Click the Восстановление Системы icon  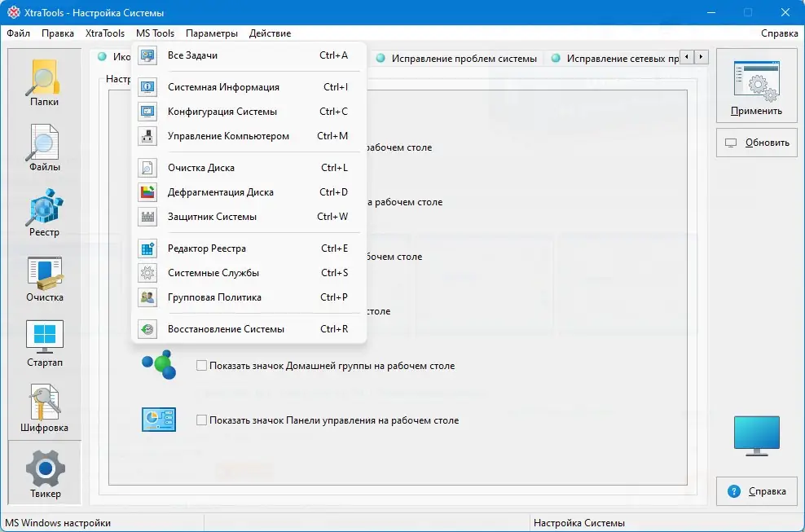(x=147, y=329)
